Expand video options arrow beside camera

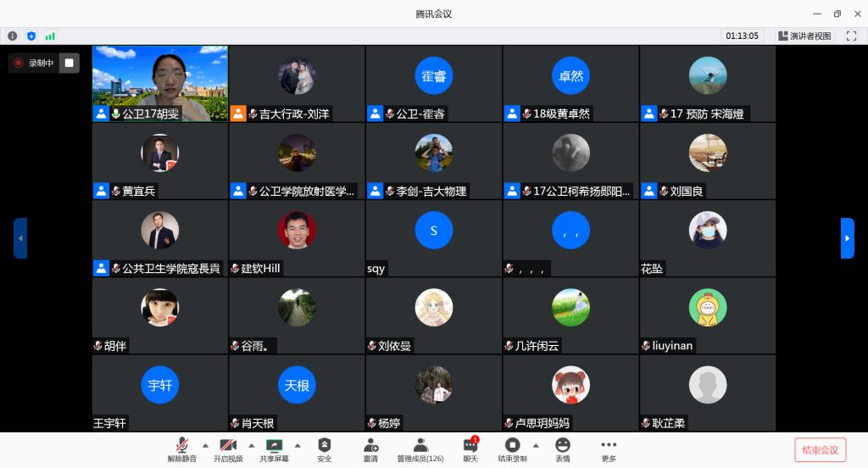[x=251, y=444]
